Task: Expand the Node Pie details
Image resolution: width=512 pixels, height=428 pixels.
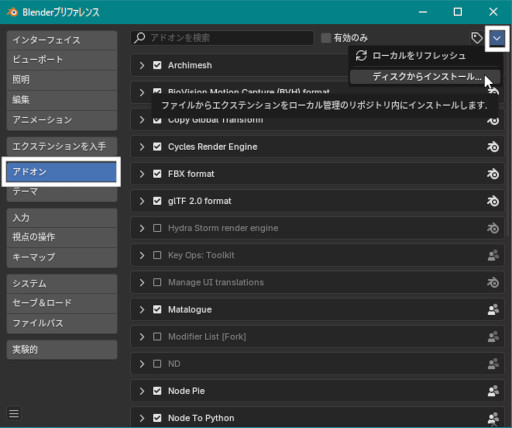Action: [142, 391]
